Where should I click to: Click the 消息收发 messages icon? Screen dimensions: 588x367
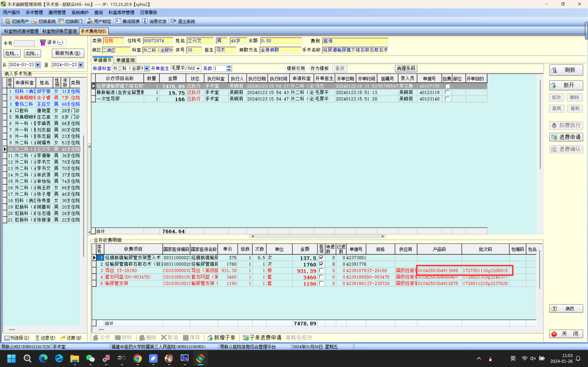(145, 21)
